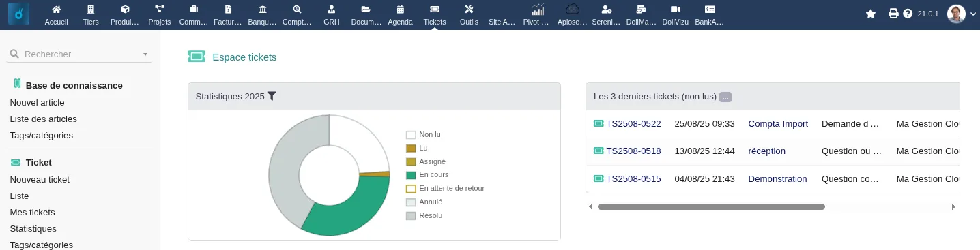Open the Sereni user icon menu
Screen dimensions: 980x250
coord(607,10)
